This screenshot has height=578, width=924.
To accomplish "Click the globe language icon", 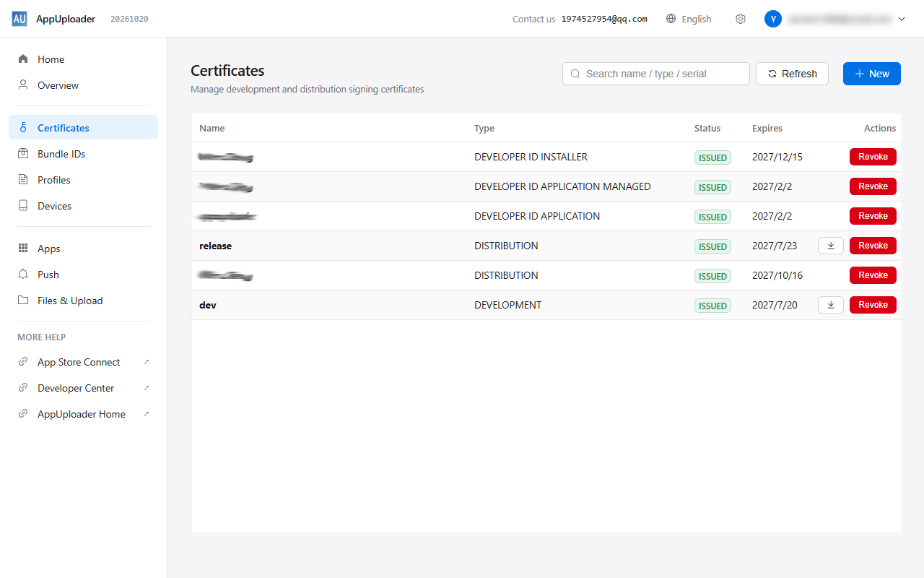I will 671,19.
